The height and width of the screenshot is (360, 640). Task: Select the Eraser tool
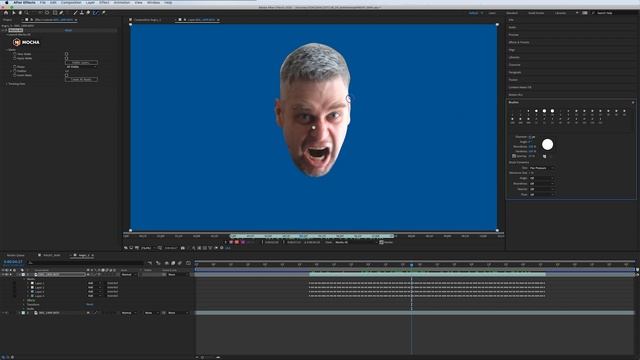[88, 13]
